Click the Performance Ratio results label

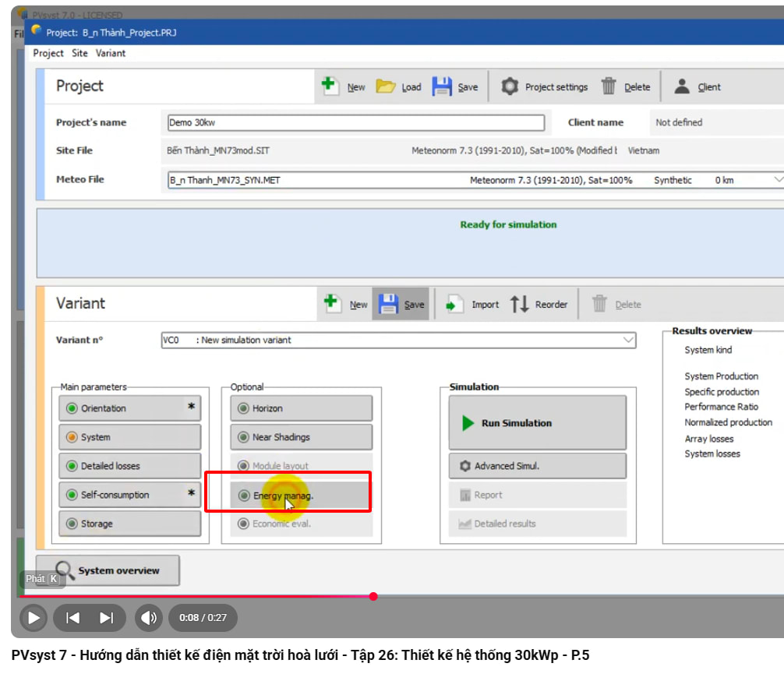pos(721,407)
